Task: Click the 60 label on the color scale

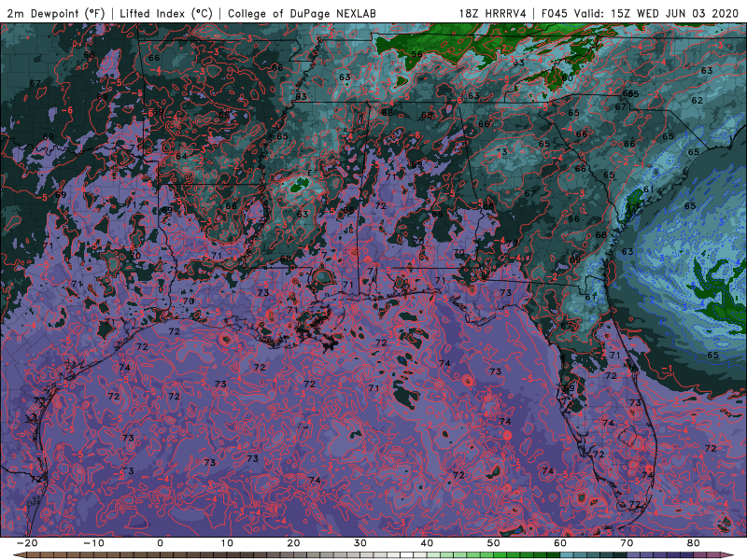Action: 560,543
